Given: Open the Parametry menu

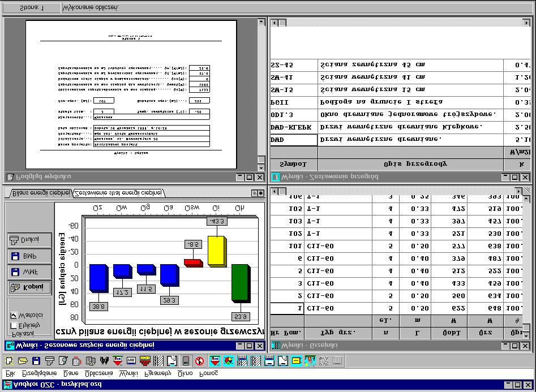Looking at the screenshot, I should tap(157, 373).
